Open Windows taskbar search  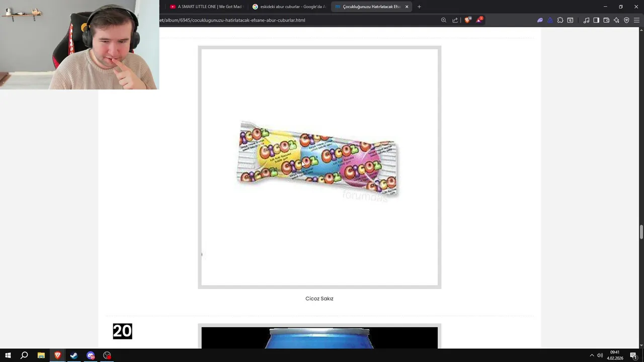[x=24, y=355]
